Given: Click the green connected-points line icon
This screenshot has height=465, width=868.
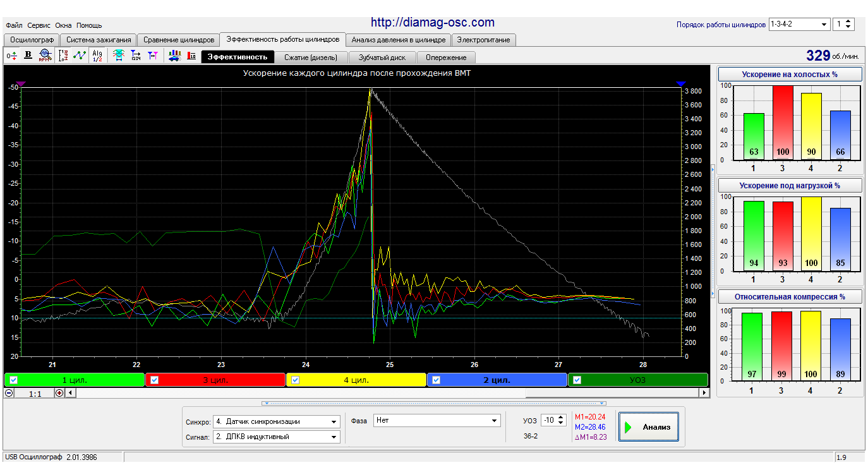Looking at the screenshot, I should tap(80, 56).
